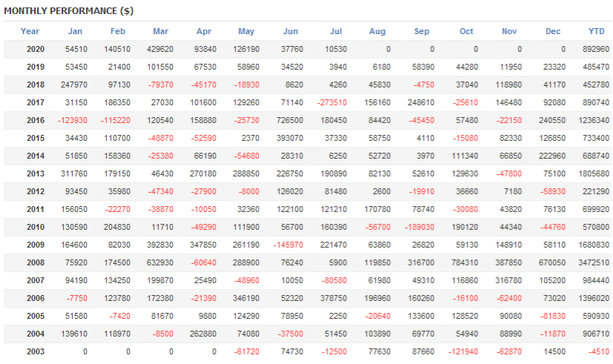
Task: Click the Nov column header
Action: click(x=509, y=31)
